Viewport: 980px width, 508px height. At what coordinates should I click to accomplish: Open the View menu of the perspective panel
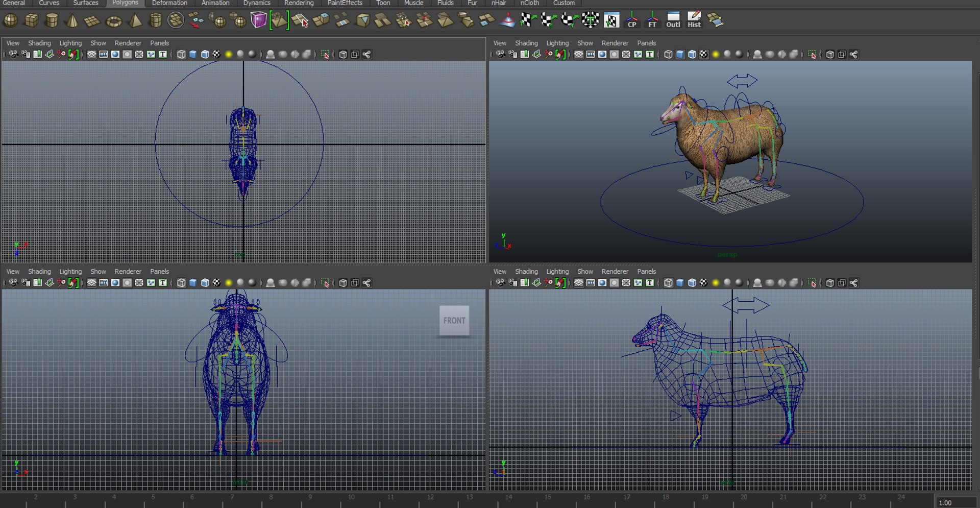(x=500, y=43)
